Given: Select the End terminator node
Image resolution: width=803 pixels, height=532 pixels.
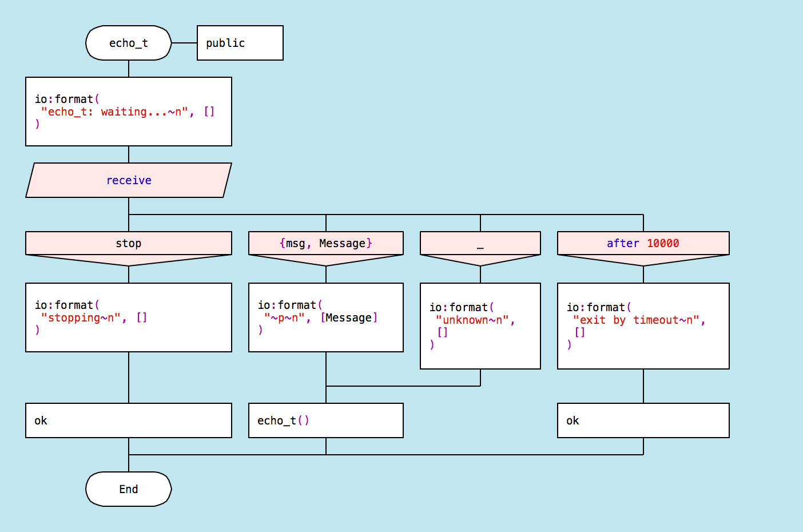Looking at the screenshot, I should pos(129,489).
